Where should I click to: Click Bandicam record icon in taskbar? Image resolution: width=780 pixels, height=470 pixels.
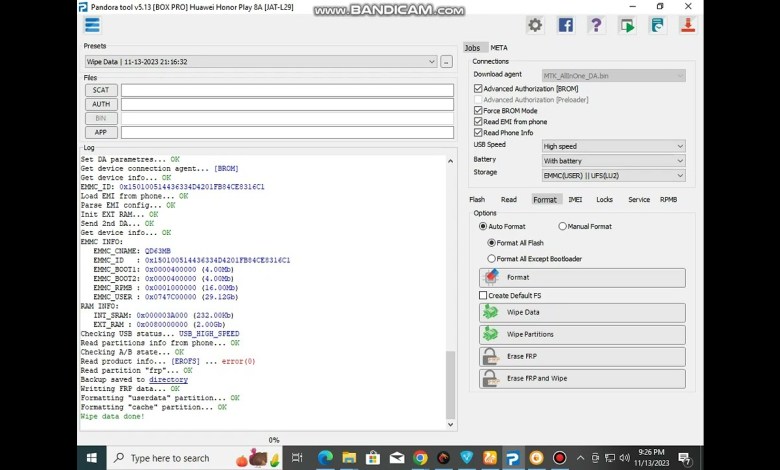pos(560,458)
